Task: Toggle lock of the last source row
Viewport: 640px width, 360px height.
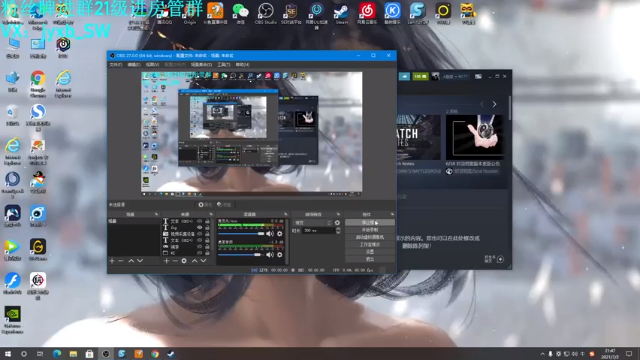Action: pos(207,253)
